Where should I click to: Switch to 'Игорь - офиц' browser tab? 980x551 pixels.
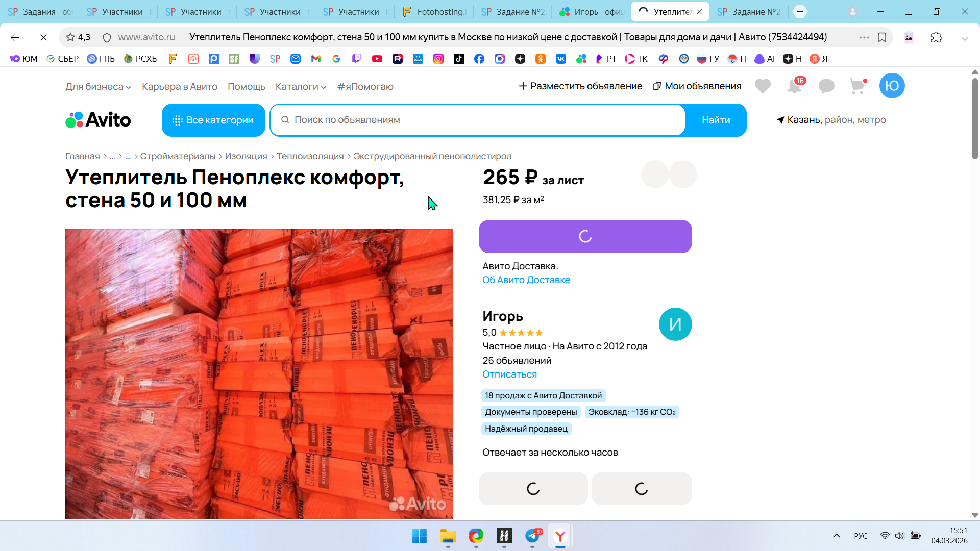(591, 11)
